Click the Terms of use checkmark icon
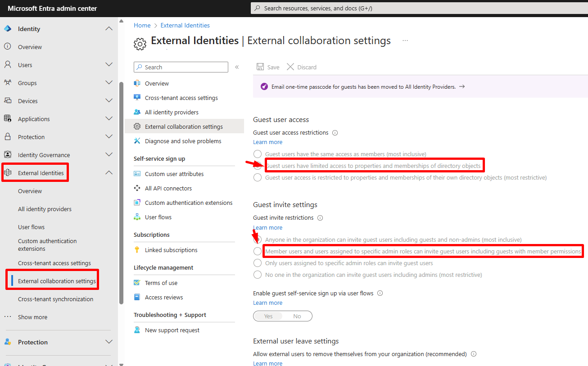 pyautogui.click(x=137, y=283)
